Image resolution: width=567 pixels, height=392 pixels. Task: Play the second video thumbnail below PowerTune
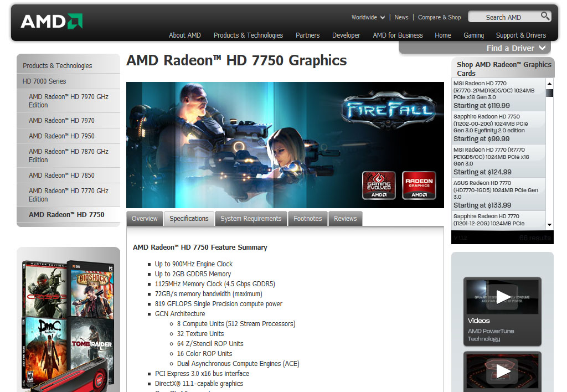click(x=503, y=372)
